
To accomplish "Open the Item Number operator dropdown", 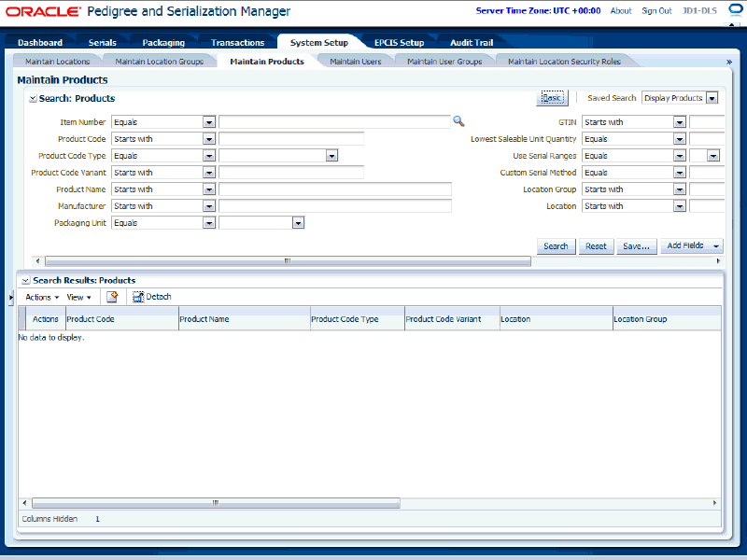I will point(209,122).
